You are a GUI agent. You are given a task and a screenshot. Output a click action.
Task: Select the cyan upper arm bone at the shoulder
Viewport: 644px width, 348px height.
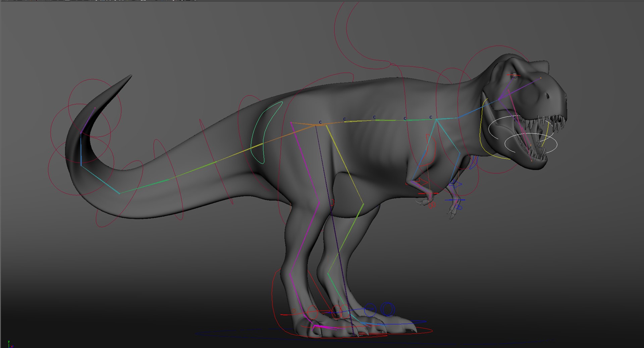(448, 136)
